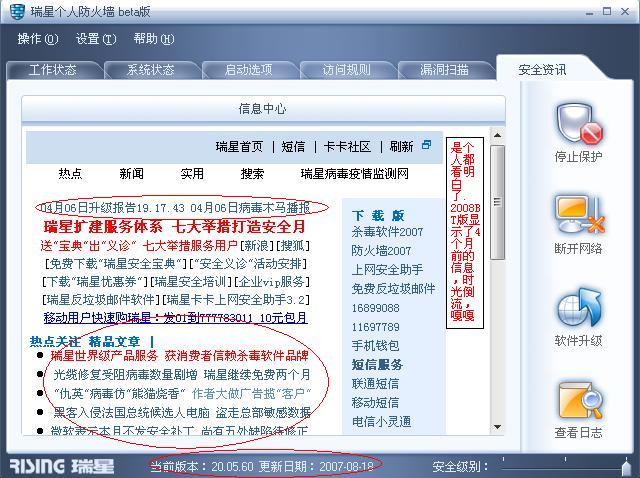Switch to the 系统状态 tab
Viewport: 640px width, 478px height.
[x=151, y=70]
